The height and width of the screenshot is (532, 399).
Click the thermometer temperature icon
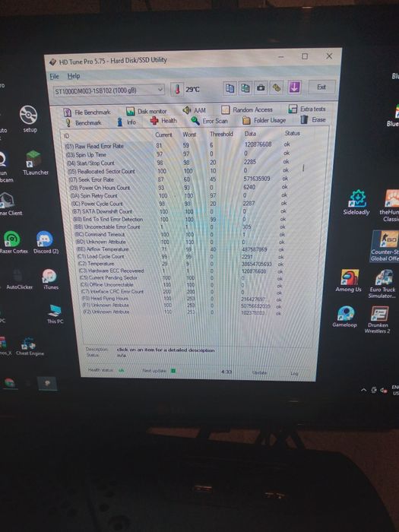[x=177, y=90]
